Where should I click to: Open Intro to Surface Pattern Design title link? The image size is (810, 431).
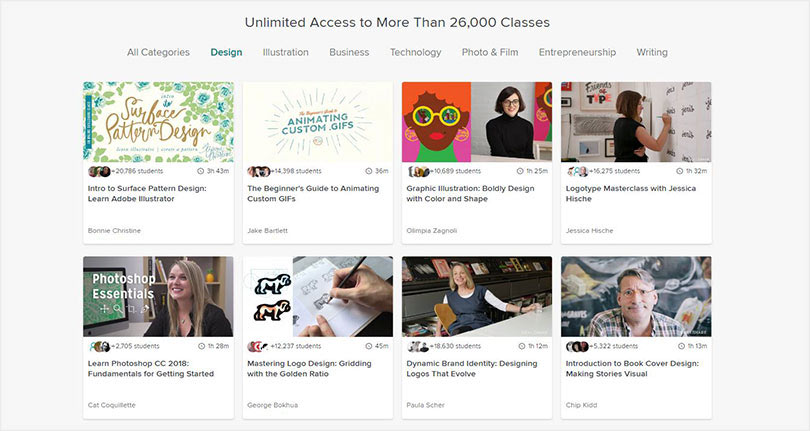pos(147,193)
